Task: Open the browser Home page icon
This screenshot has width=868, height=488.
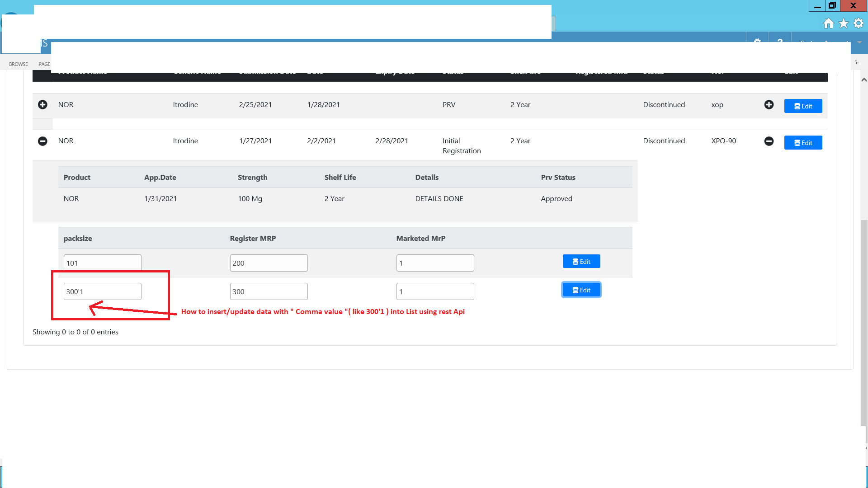Action: pyautogui.click(x=829, y=23)
